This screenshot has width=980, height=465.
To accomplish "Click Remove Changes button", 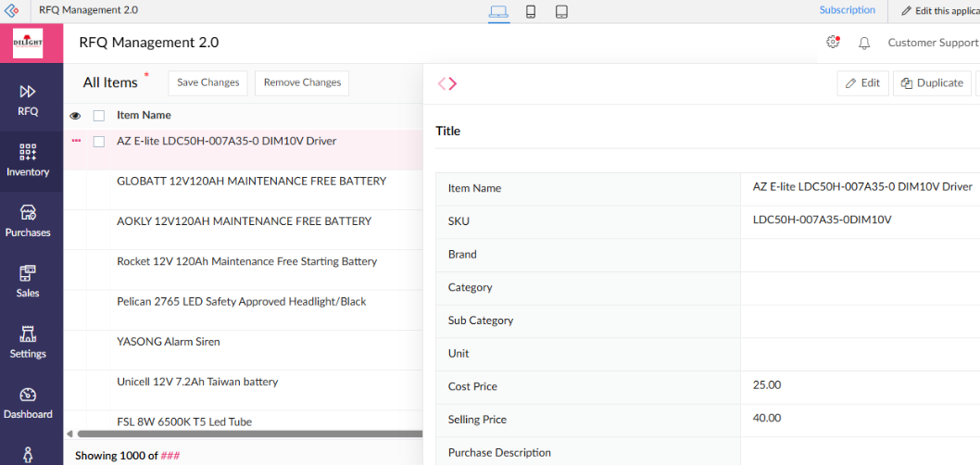I will 302,83.
